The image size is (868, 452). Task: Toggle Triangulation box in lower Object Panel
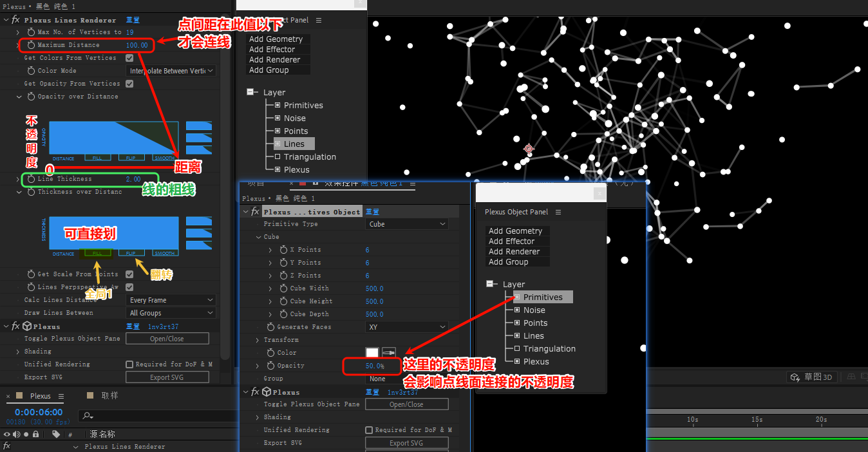point(517,349)
